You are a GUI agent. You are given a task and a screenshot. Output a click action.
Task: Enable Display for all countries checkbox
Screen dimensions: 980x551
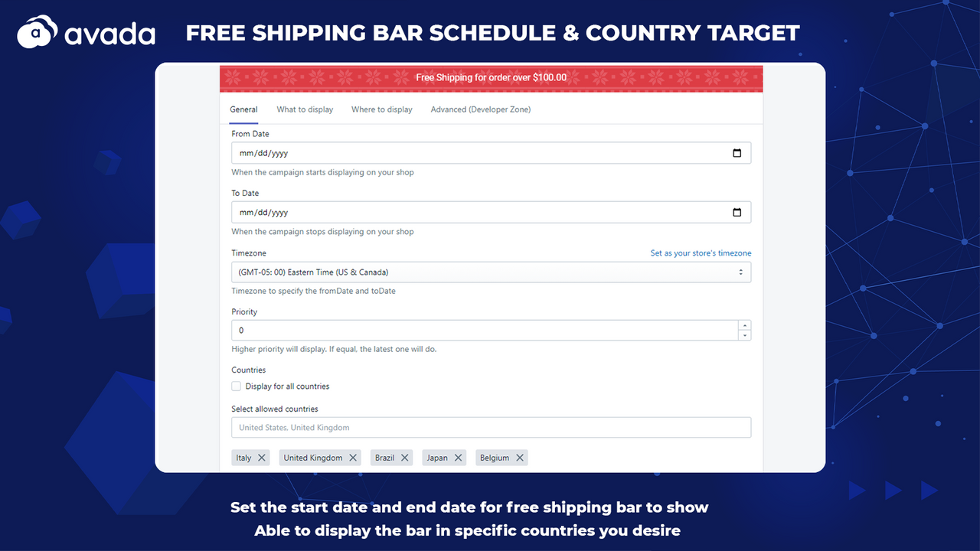[x=237, y=386]
